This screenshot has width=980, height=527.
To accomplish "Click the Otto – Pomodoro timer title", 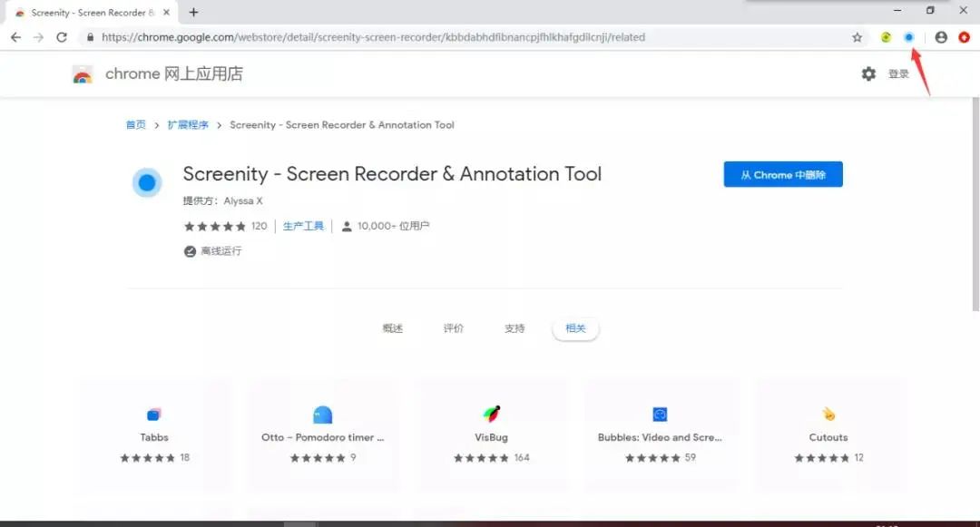I will 322,437.
